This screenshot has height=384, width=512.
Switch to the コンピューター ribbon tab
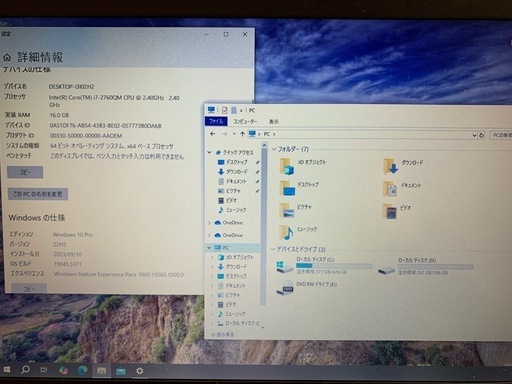tap(245, 121)
